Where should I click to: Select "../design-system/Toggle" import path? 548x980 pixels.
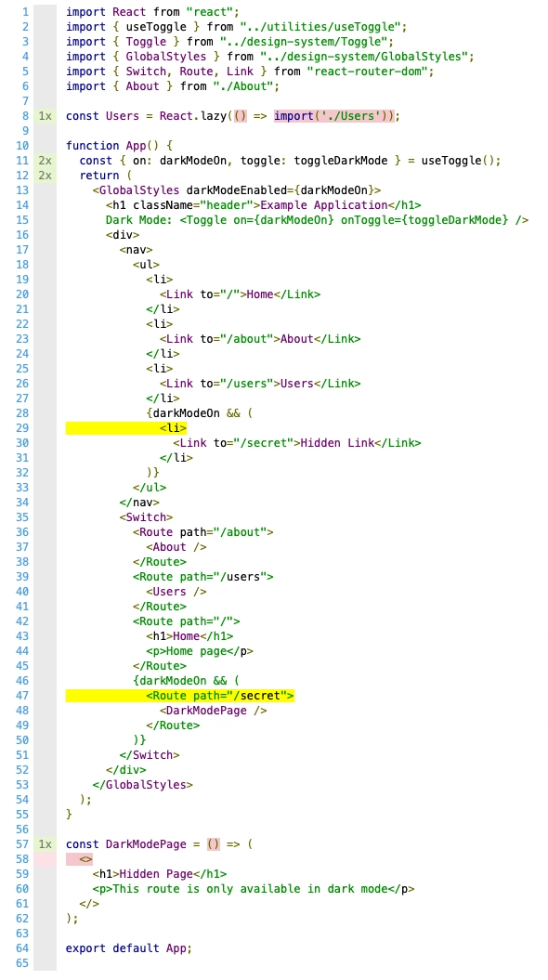click(307, 42)
